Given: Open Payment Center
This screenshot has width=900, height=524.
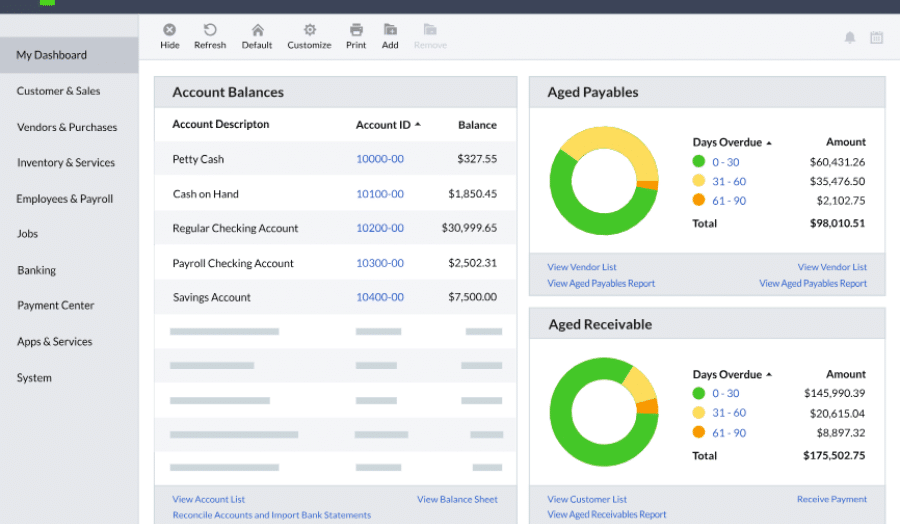Looking at the screenshot, I should (55, 306).
